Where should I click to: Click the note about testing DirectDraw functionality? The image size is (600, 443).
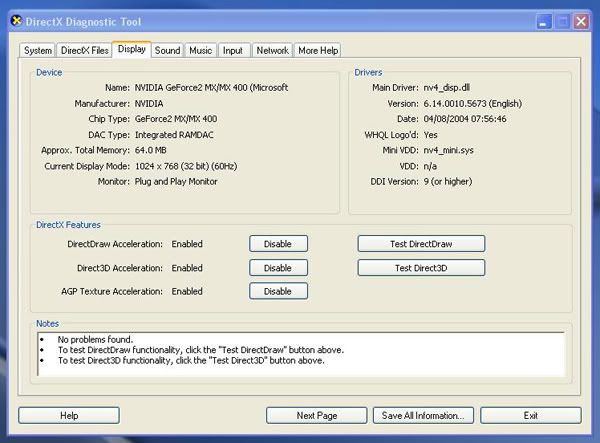pyautogui.click(x=201, y=350)
